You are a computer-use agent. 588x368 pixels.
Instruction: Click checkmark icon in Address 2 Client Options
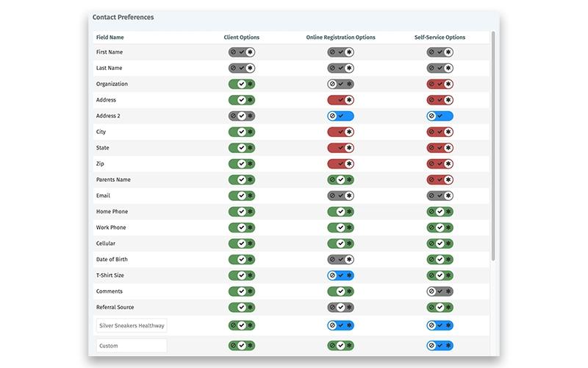[242, 116]
